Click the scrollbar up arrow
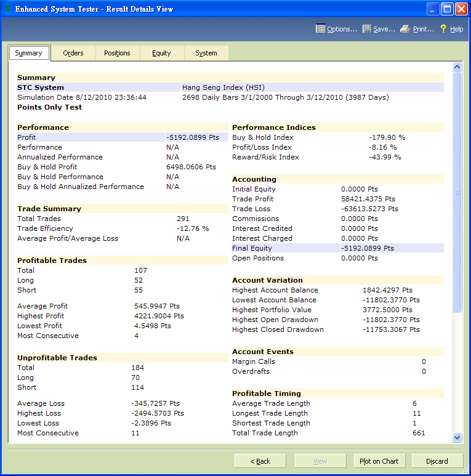The width and height of the screenshot is (471, 476). pyautogui.click(x=457, y=67)
